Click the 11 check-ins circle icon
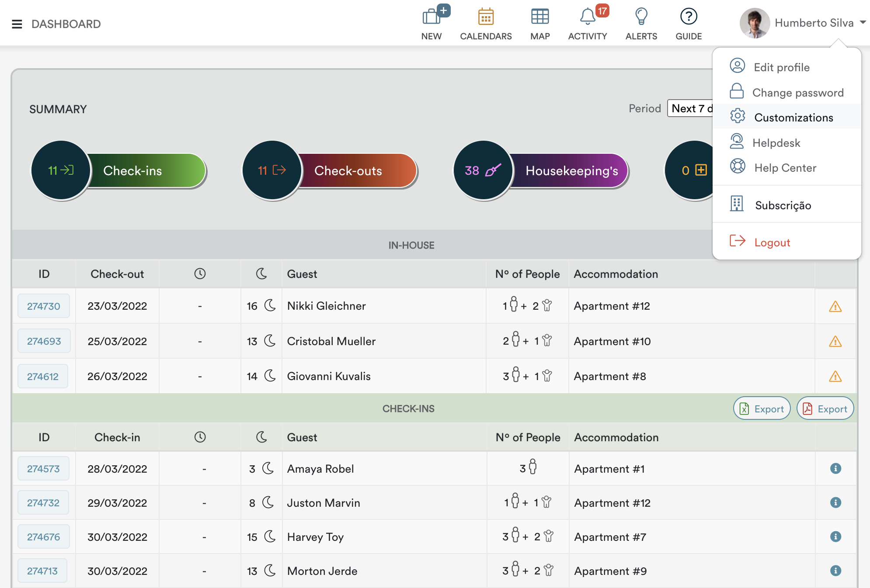Image resolution: width=870 pixels, height=588 pixels. [61, 170]
